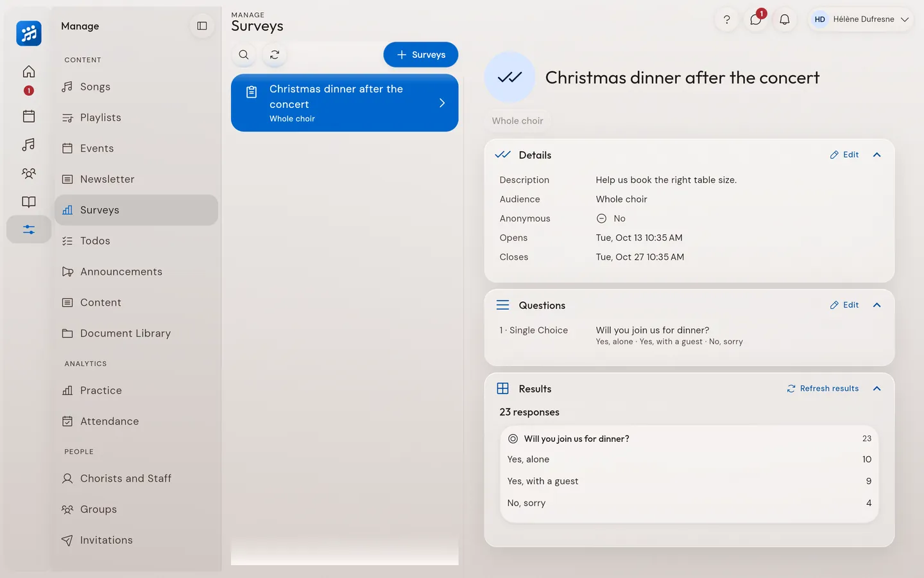
Task: Open Todos in the sidebar
Action: point(136,241)
